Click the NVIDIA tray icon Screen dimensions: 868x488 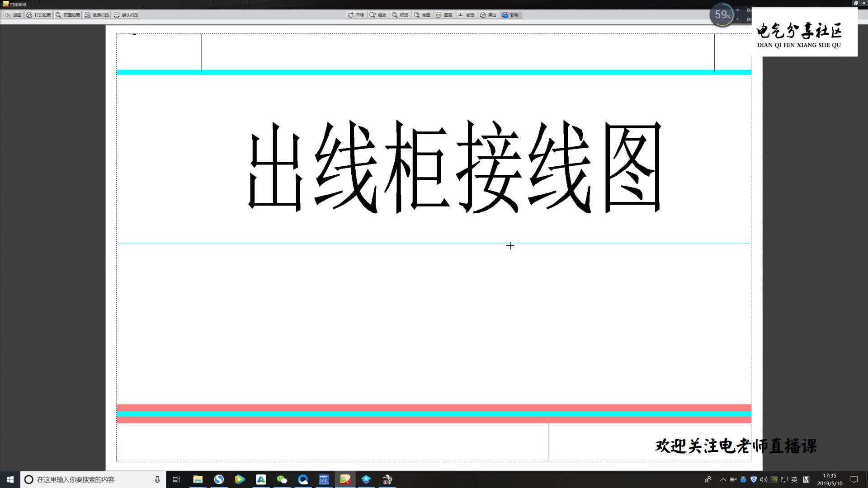774,479
